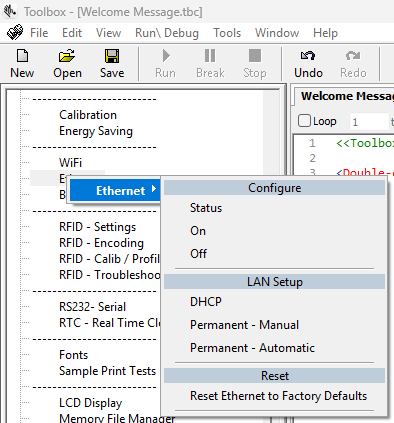This screenshot has height=423, width=394.
Task: Select Fonts in the tree
Action: pos(74,355)
